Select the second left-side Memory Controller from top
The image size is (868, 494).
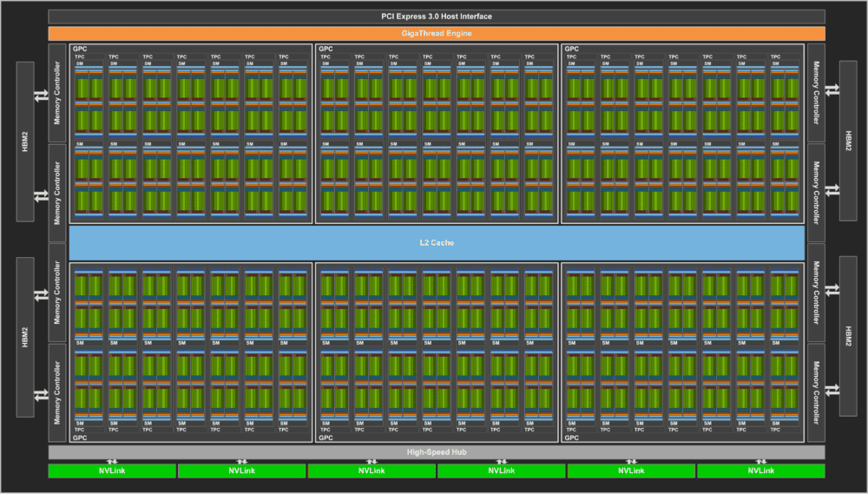57,193
